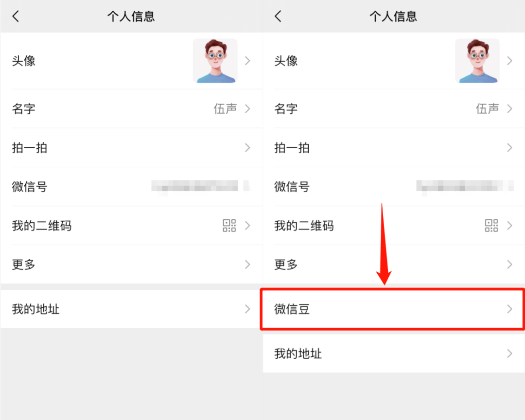Screen dimensions: 525x420
Task: Open 我的二维码 label in left panel
Action: point(42,226)
